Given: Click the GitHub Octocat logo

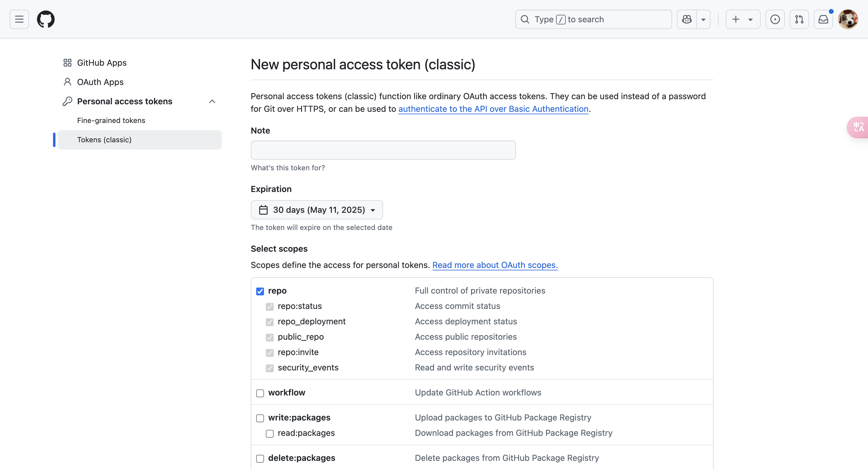Looking at the screenshot, I should click(x=46, y=19).
